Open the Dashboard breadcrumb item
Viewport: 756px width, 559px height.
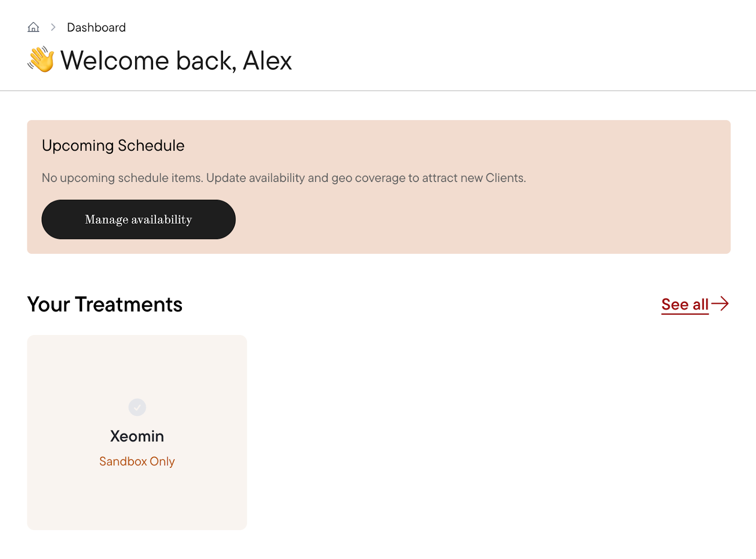(x=96, y=27)
